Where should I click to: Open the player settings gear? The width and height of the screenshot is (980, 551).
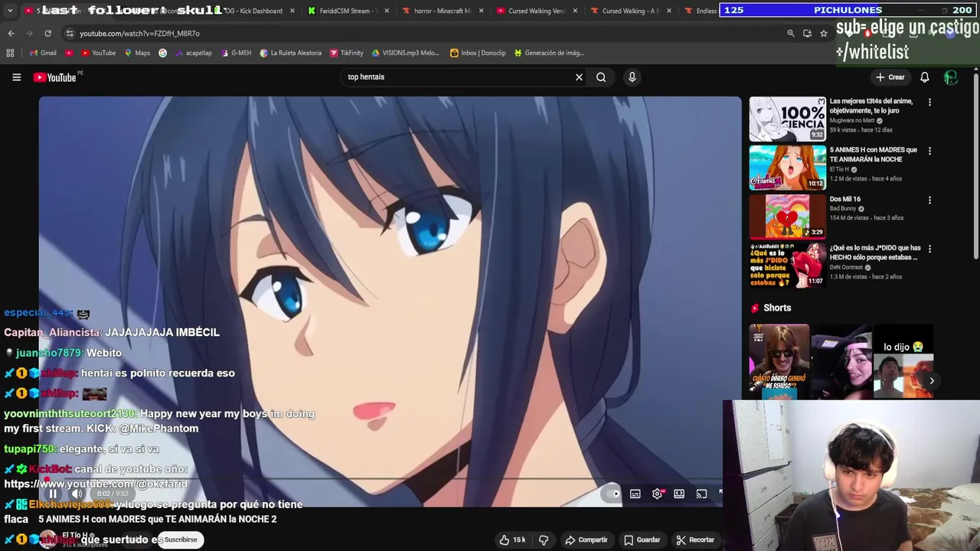point(657,494)
